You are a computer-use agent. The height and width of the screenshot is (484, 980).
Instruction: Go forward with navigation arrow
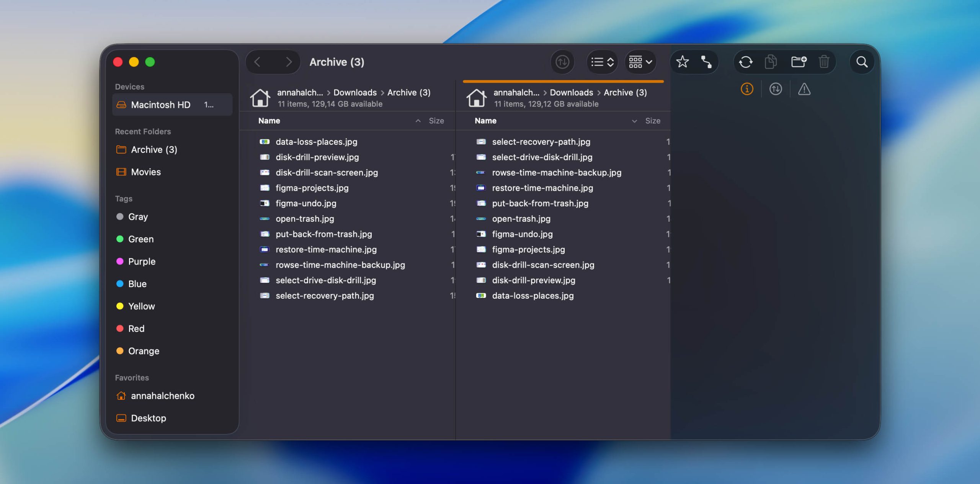point(289,62)
